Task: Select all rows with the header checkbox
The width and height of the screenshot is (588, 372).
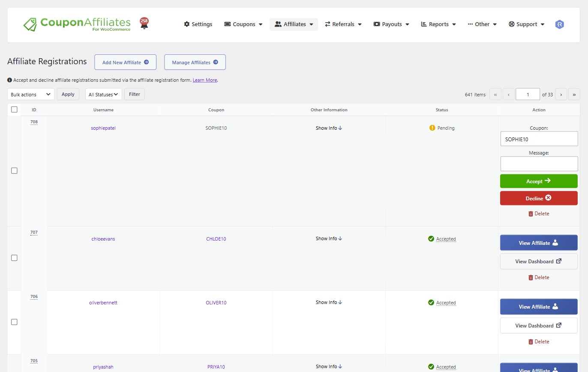Action: tap(14, 110)
